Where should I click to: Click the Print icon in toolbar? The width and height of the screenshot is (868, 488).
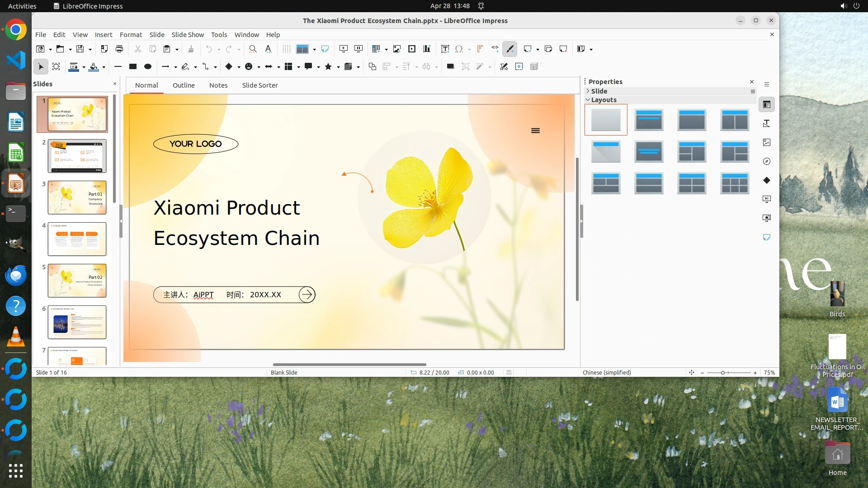point(119,49)
